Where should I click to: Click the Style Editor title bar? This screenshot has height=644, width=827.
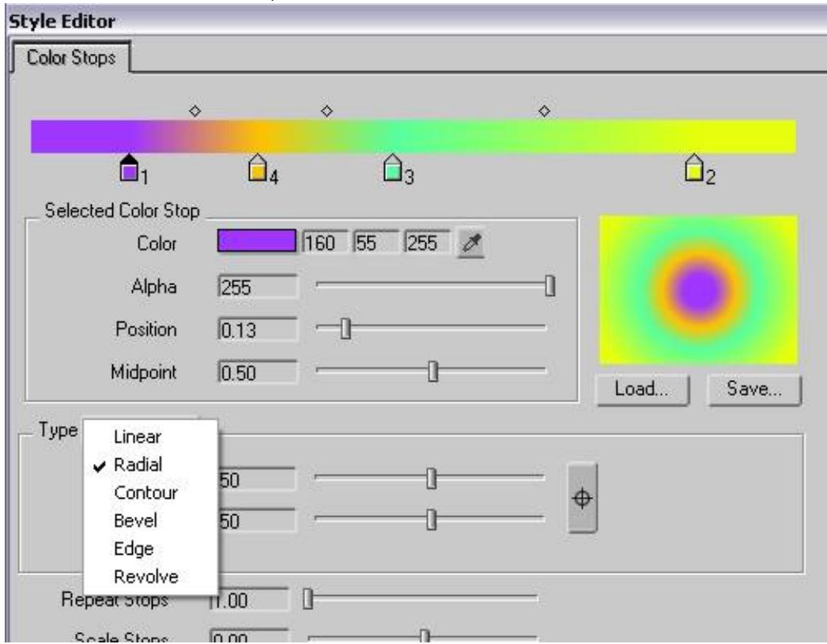[417, 21]
